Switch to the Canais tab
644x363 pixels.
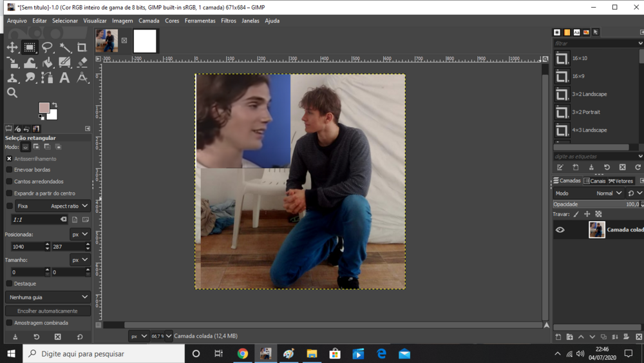point(594,181)
